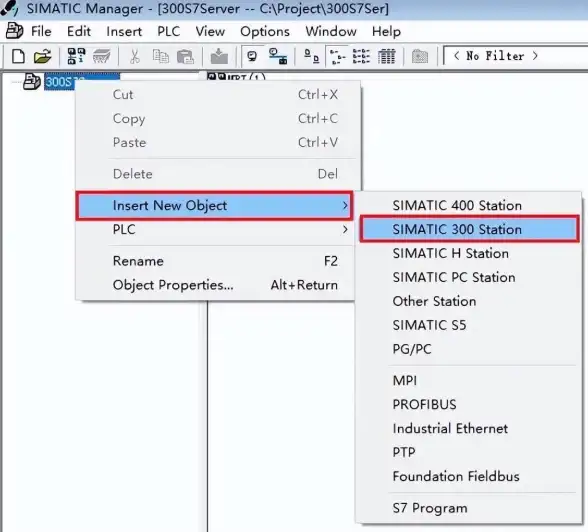Click the Accessible Nodes toolbar icon
This screenshot has height=532, width=588.
pos(76,56)
